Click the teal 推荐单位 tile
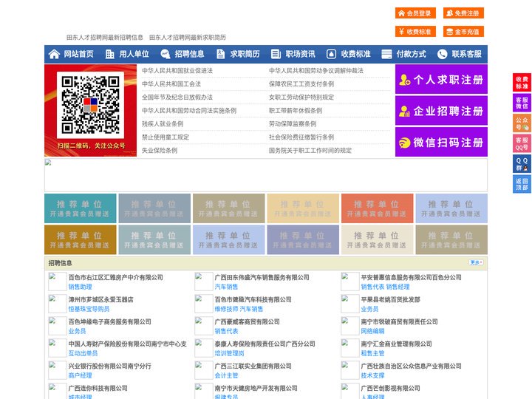The height and width of the screenshot is (399, 532). coord(81,208)
